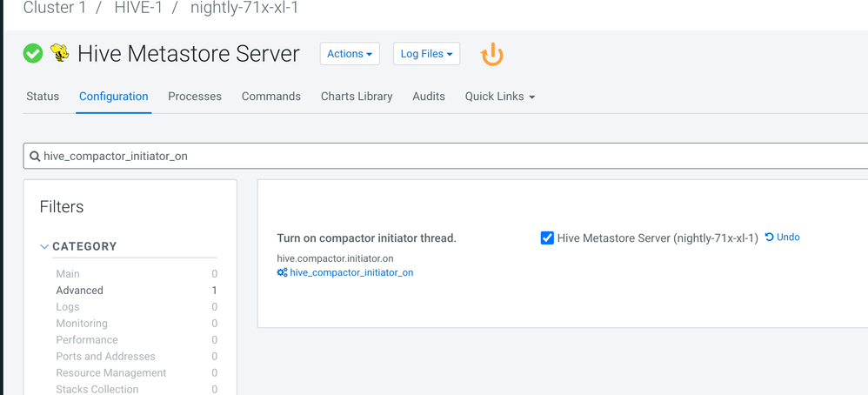Viewport: 868px width, 395px height.
Task: Switch to the Audits tab
Action: pyautogui.click(x=429, y=97)
